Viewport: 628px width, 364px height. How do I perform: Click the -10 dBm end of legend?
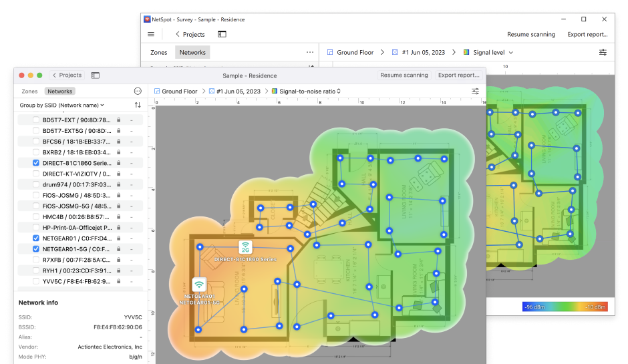[x=595, y=307]
